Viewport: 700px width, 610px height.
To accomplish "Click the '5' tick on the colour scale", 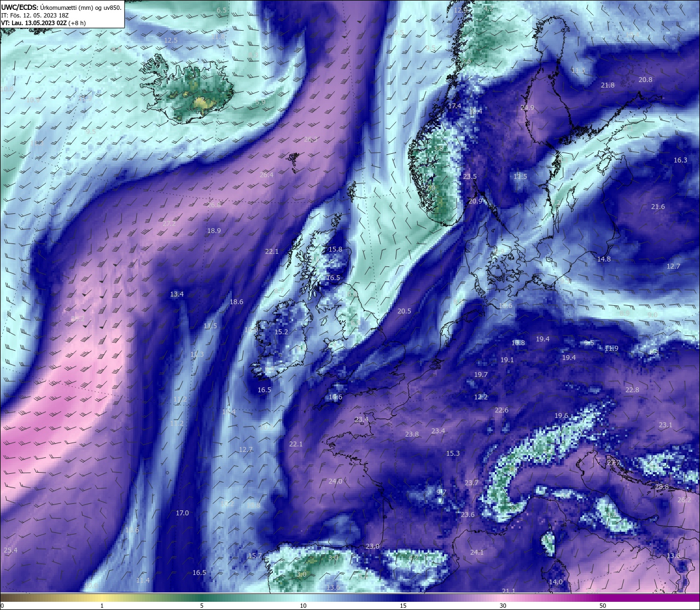I will pos(202,606).
